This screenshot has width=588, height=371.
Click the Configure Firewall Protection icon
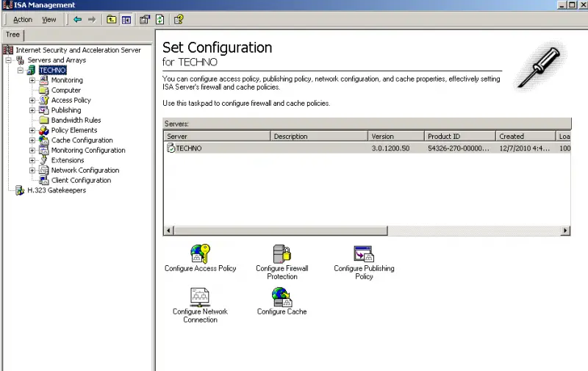[x=282, y=253]
